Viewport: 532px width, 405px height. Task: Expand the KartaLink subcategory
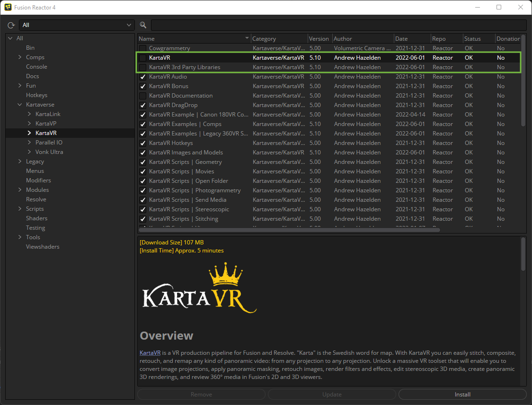tap(29, 114)
